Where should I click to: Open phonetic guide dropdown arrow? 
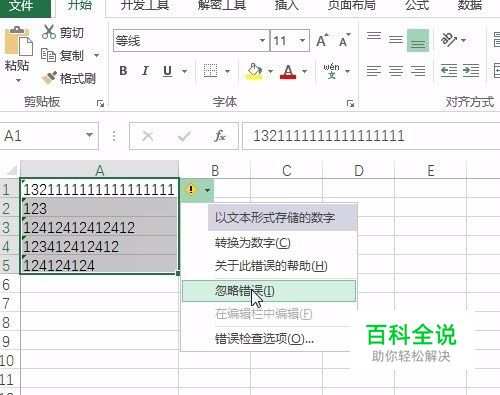coord(347,71)
